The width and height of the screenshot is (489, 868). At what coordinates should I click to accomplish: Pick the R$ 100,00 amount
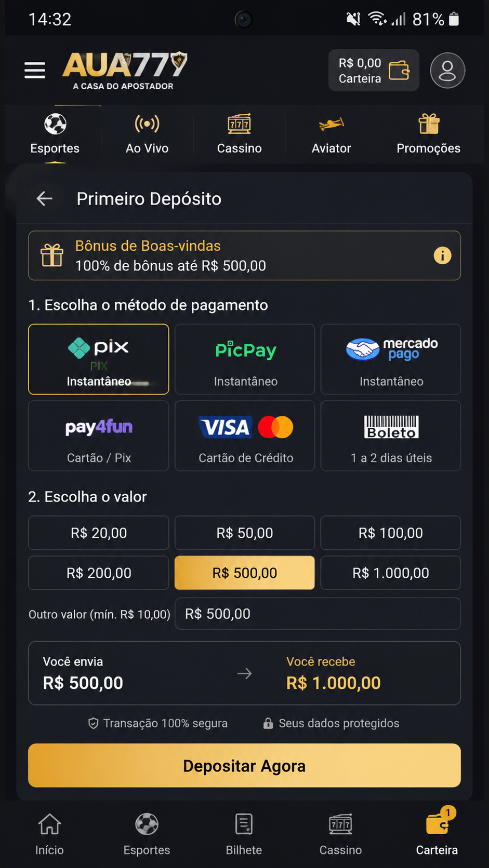(391, 533)
